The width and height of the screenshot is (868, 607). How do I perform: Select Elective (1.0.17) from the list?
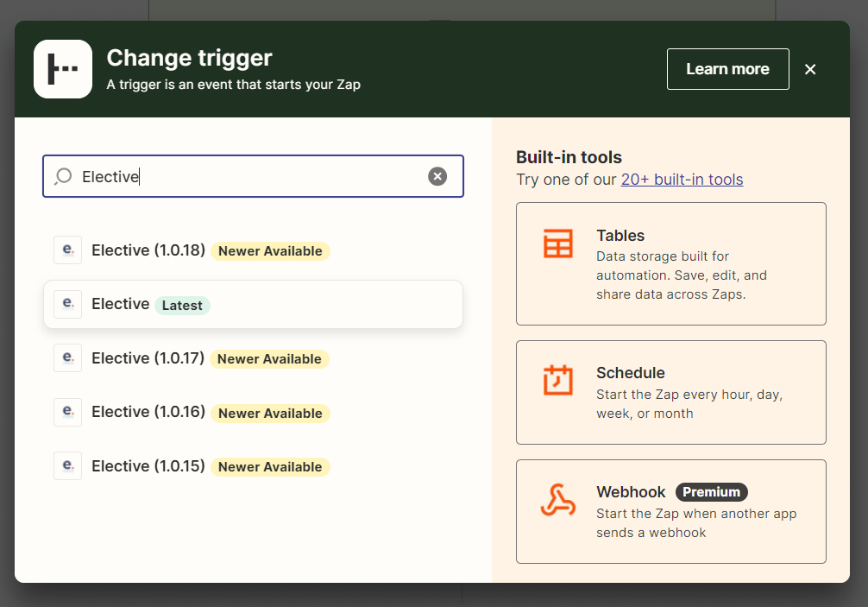[x=148, y=358]
